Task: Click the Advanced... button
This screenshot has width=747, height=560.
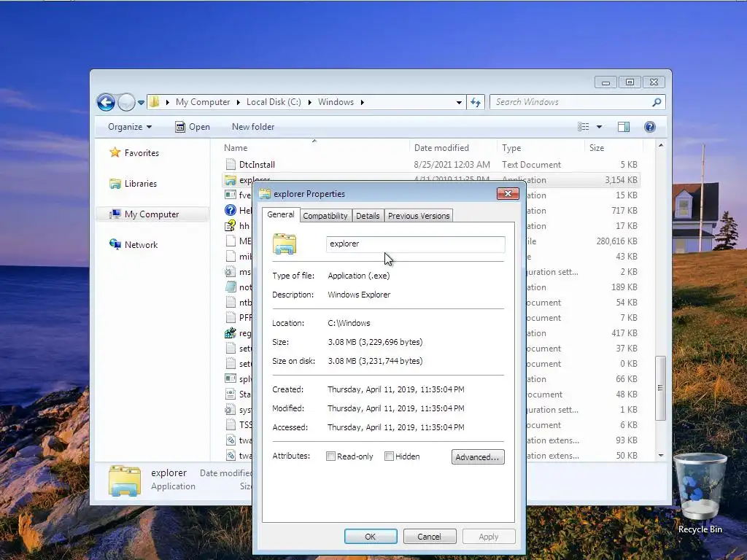Action: tap(478, 457)
